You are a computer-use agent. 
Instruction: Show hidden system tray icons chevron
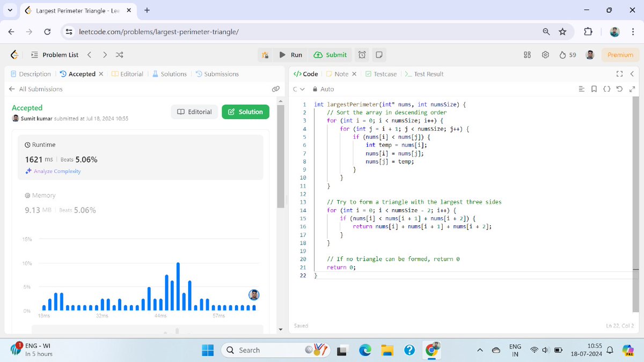pyautogui.click(x=480, y=350)
